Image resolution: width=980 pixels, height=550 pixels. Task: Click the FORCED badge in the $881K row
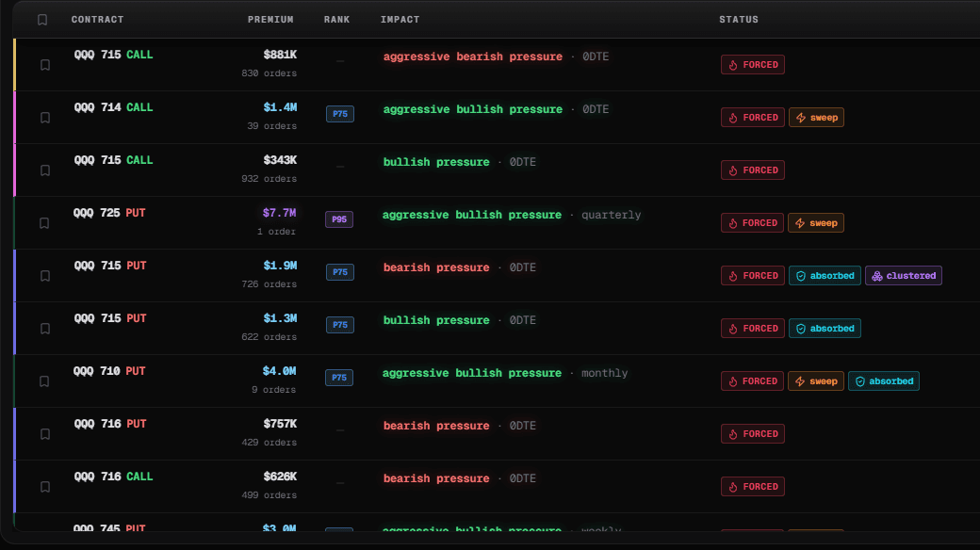[753, 65]
